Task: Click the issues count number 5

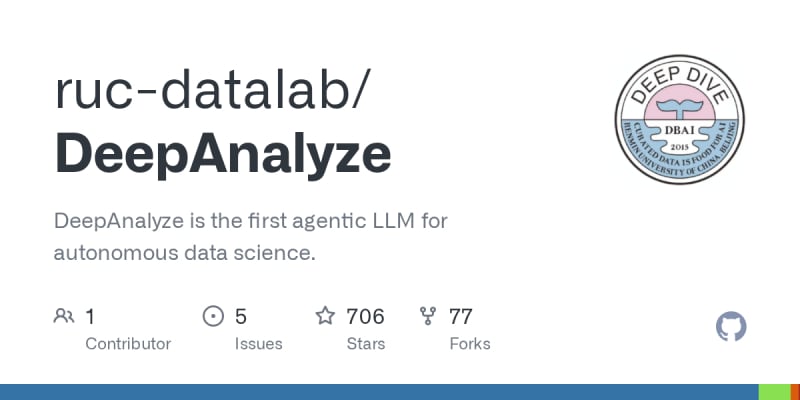Action: click(x=241, y=317)
